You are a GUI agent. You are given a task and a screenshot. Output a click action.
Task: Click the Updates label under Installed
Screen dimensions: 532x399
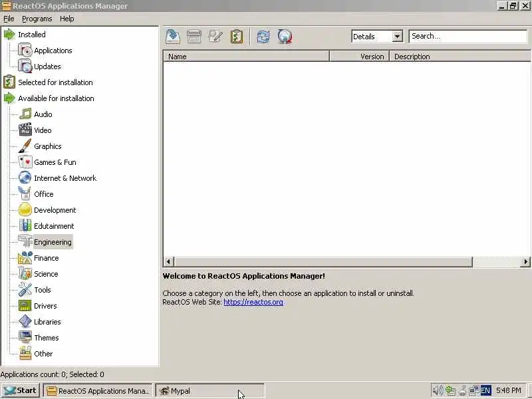click(47, 66)
